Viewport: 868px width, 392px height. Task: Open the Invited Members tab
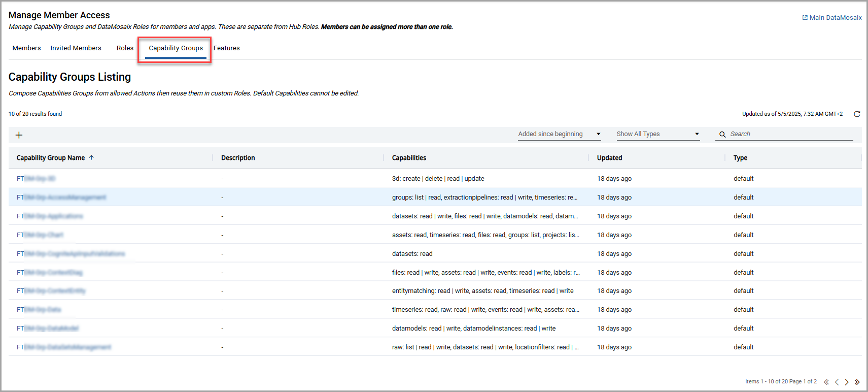pyautogui.click(x=76, y=48)
